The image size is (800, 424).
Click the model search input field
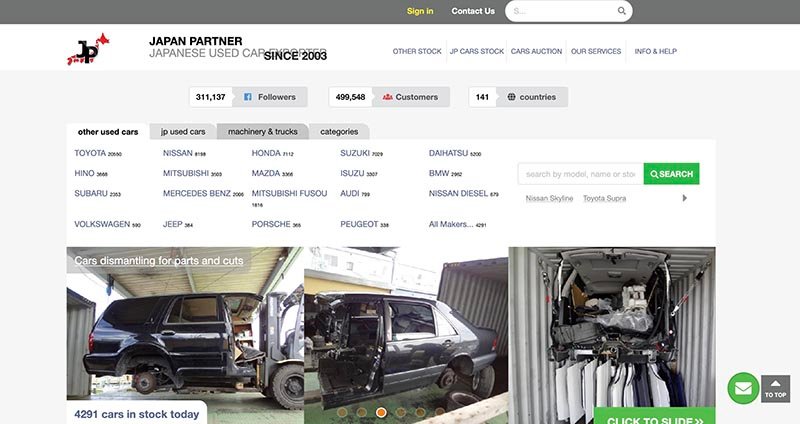(580, 174)
